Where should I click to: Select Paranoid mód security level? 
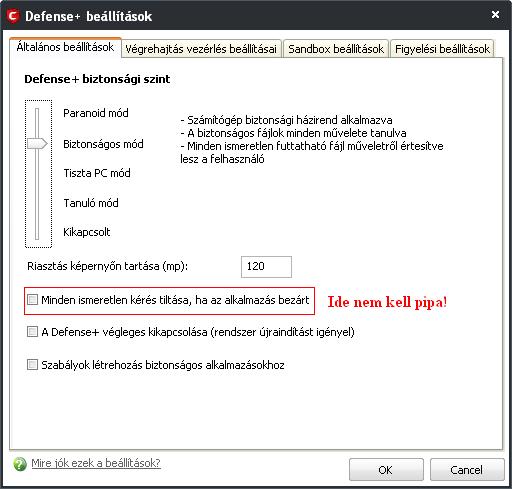[96, 113]
